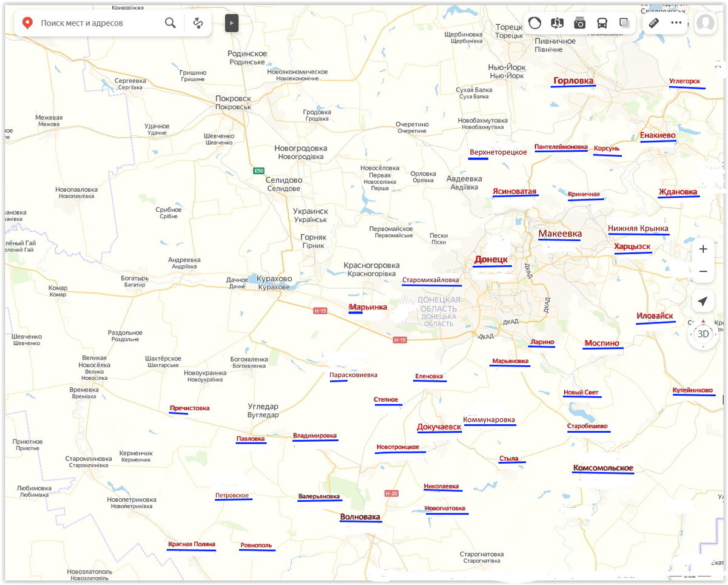Click the Авдеевка label
The image size is (728, 585).
tap(464, 179)
